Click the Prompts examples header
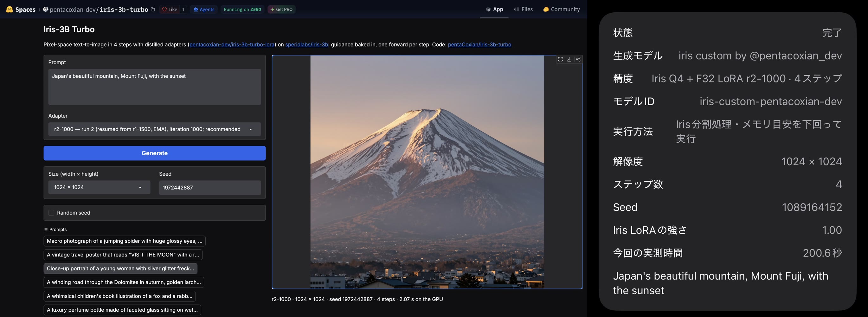Image resolution: width=868 pixels, height=317 pixels. (x=55, y=230)
